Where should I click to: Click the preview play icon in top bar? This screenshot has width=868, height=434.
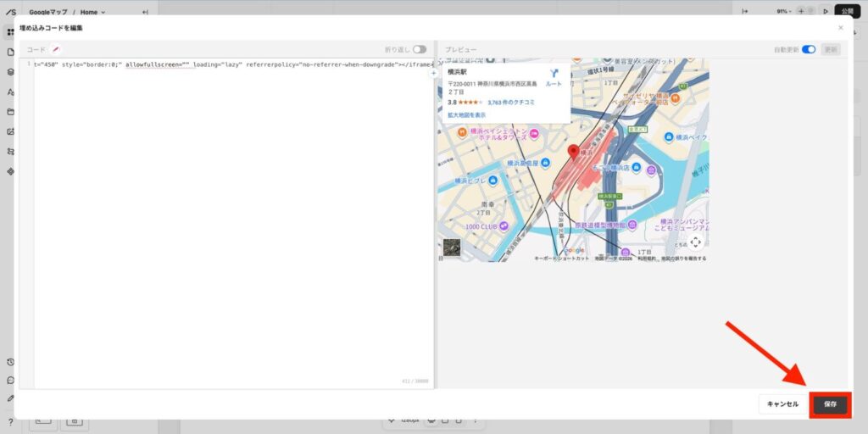pyautogui.click(x=825, y=12)
